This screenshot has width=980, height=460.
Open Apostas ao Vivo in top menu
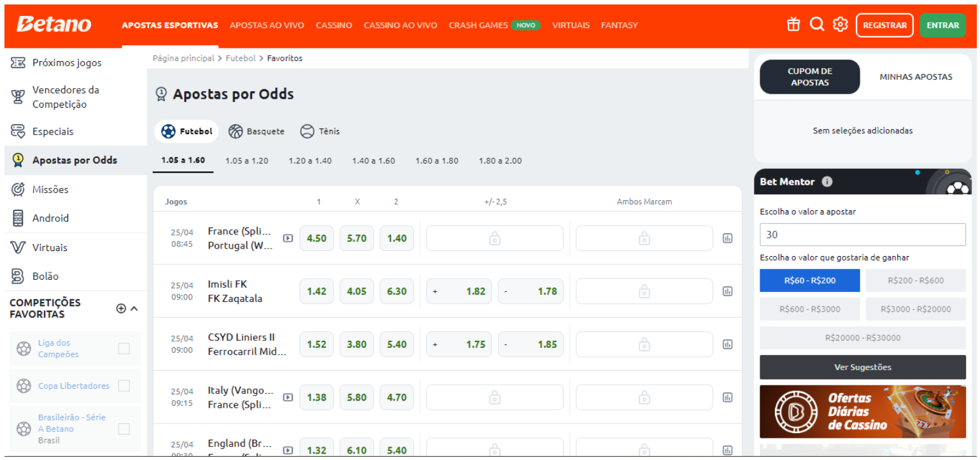(x=267, y=25)
